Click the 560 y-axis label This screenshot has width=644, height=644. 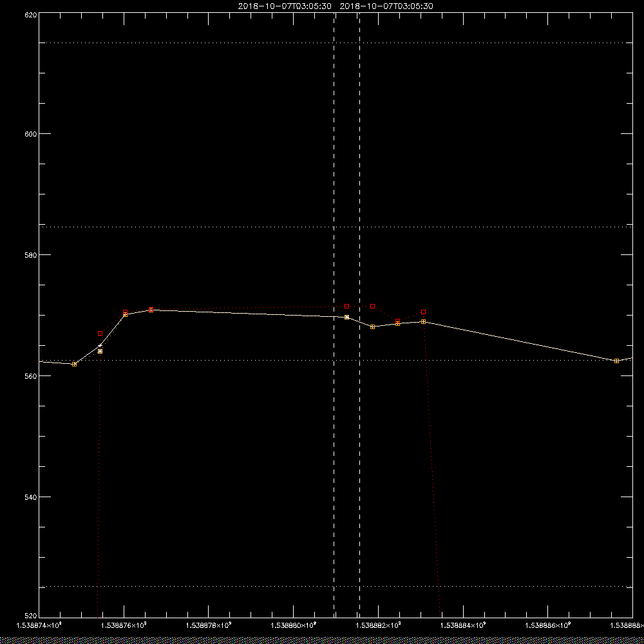click(31, 376)
